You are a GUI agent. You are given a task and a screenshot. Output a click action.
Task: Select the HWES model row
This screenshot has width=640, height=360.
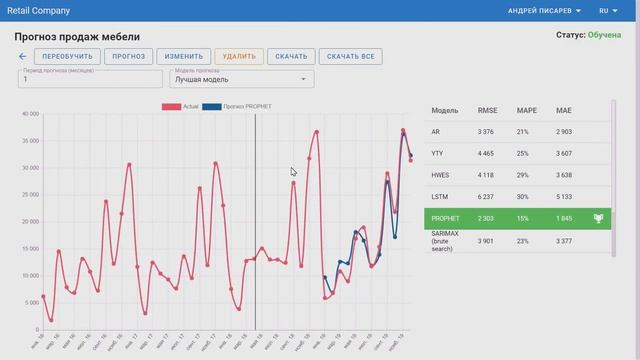(x=518, y=175)
